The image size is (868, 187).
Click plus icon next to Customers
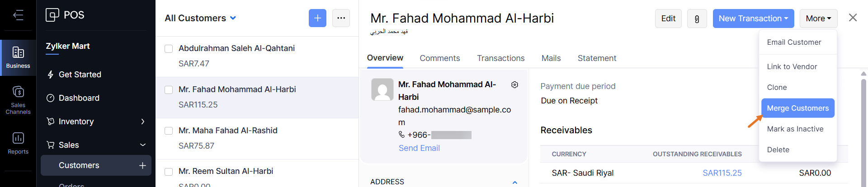click(142, 165)
